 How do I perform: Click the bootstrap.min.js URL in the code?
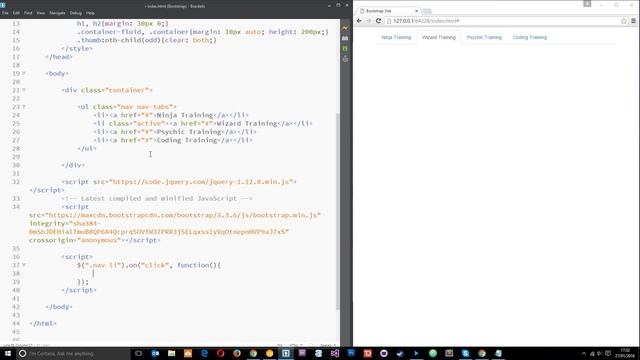(x=183, y=215)
